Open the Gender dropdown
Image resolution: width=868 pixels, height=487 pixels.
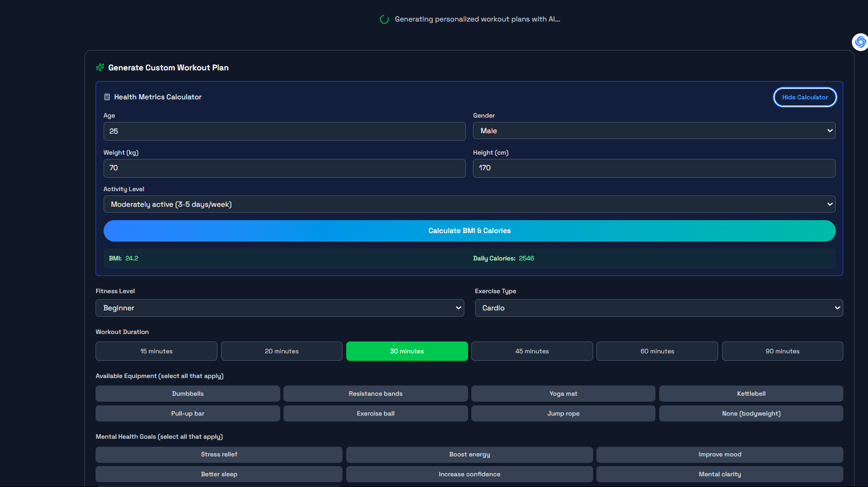pos(654,130)
